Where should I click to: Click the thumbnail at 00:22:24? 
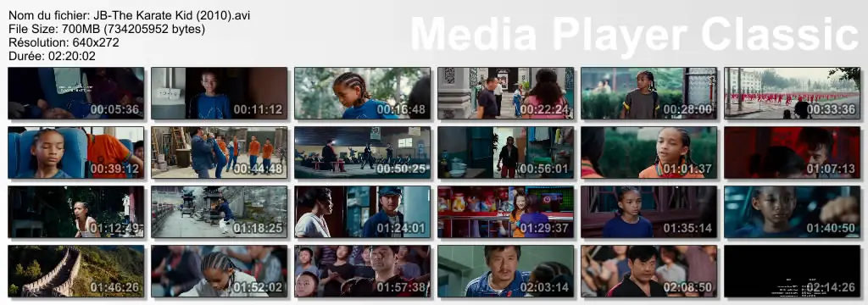tap(505, 93)
